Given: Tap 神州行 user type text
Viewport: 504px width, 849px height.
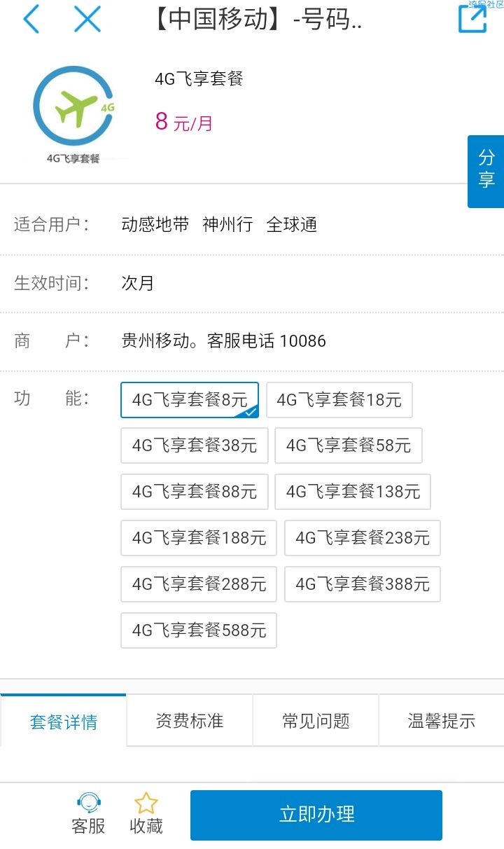Looking at the screenshot, I should point(227,225).
